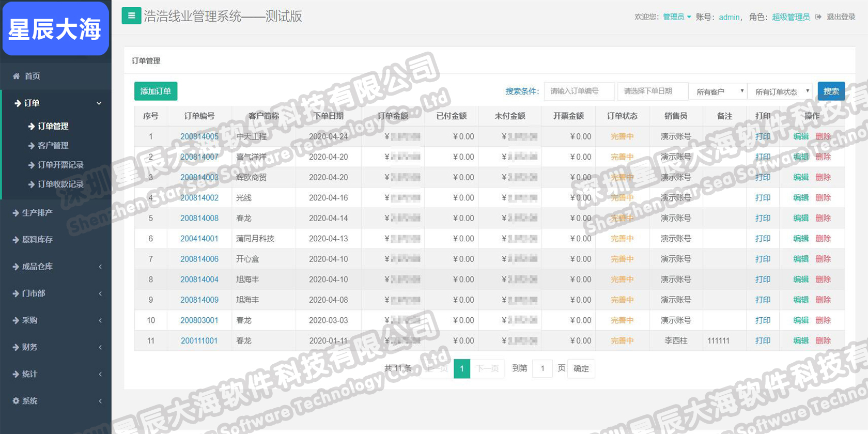Image resolution: width=868 pixels, height=434 pixels.
Task: Click the arrow icon beside 订单开票记录
Action: [x=32, y=165]
